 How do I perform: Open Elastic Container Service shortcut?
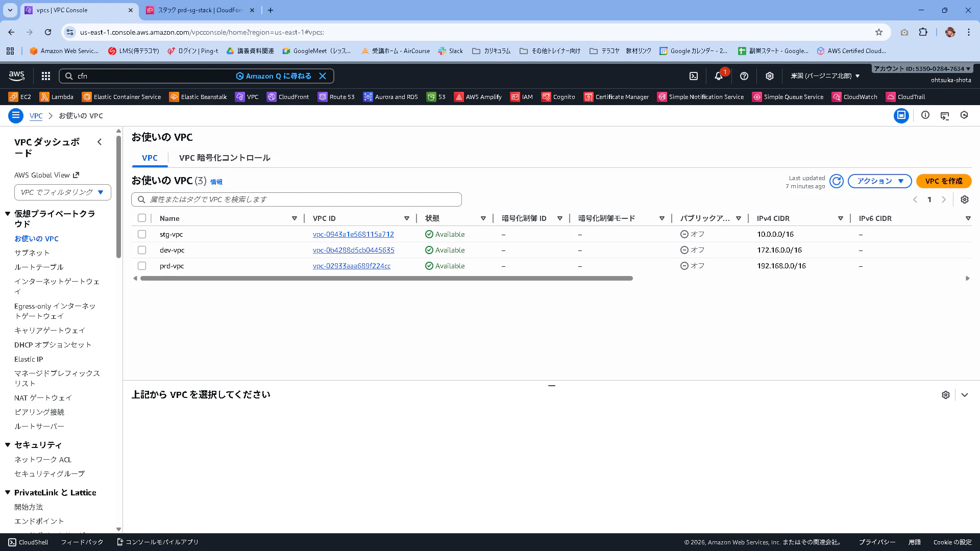point(121,97)
